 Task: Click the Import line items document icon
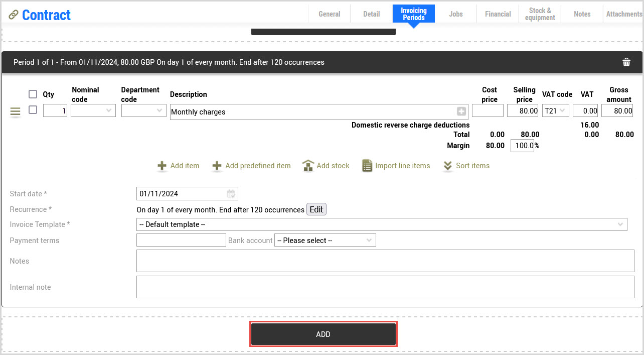(x=367, y=166)
